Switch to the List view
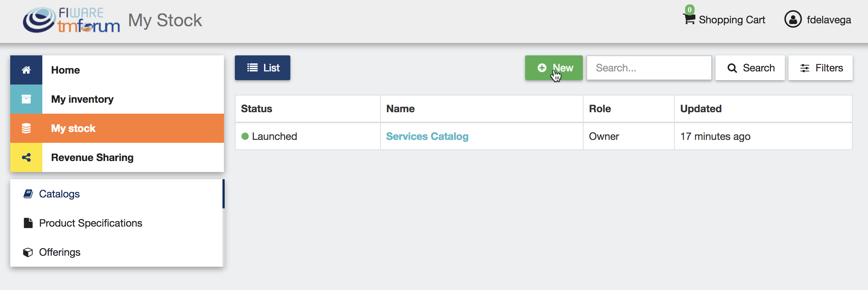Viewport: 868px width, 290px height. point(263,68)
